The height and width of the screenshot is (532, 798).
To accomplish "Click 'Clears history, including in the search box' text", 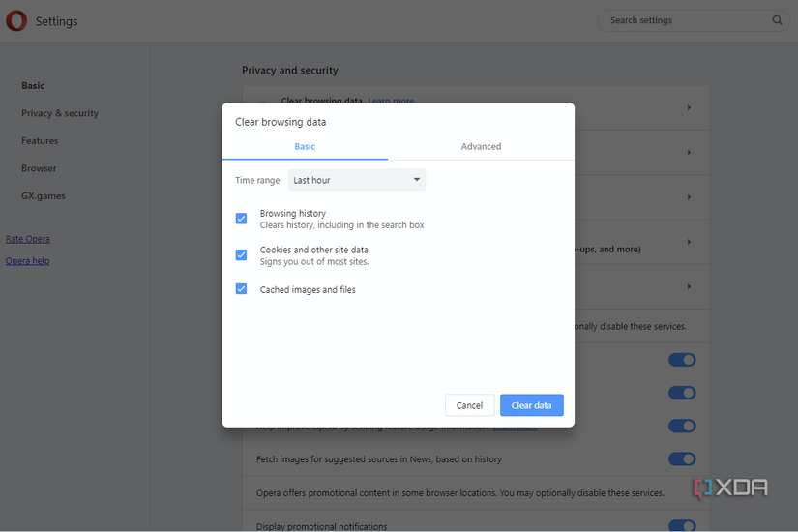I will click(x=342, y=225).
